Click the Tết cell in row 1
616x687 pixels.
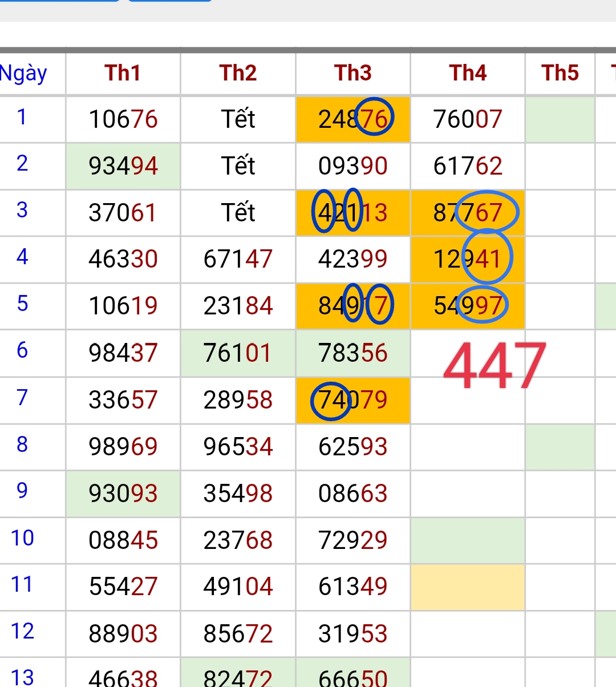tap(238, 119)
